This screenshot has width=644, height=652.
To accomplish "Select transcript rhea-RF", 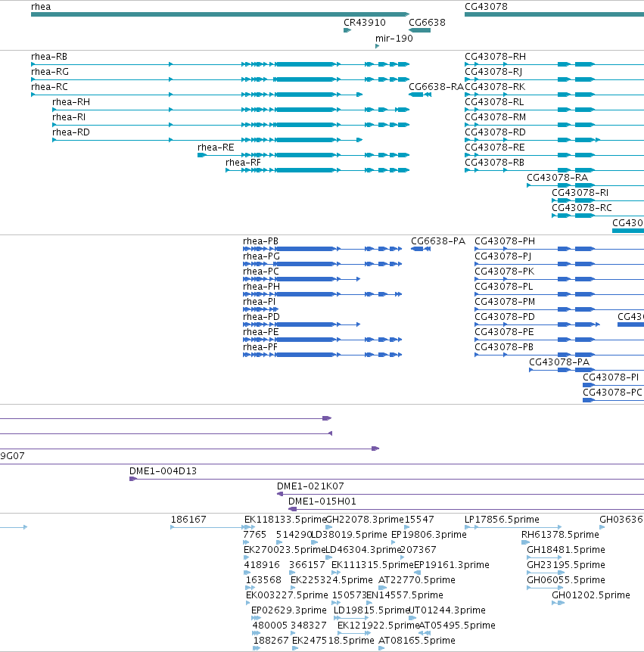I will click(317, 170).
